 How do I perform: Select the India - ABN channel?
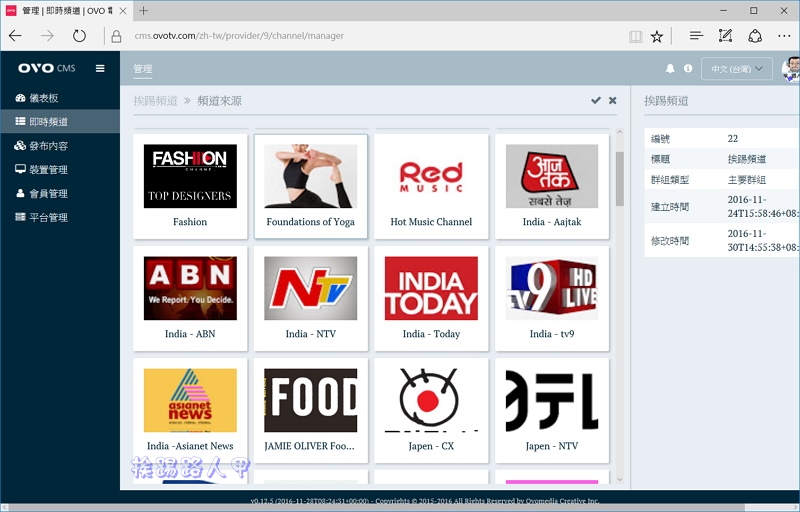190,299
